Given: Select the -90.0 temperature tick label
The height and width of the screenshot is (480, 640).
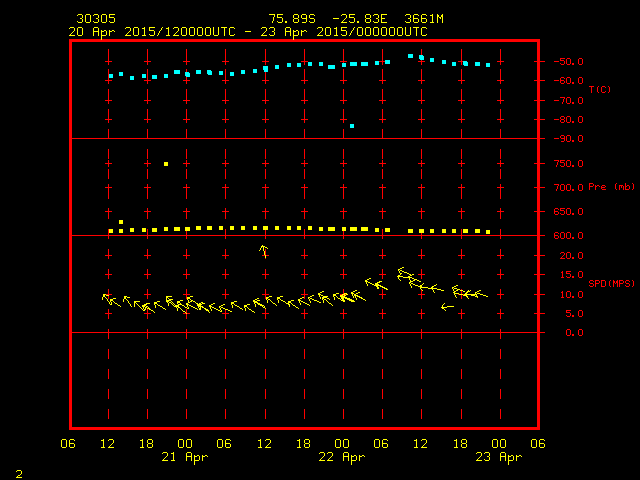Looking at the screenshot, I should (568, 139).
